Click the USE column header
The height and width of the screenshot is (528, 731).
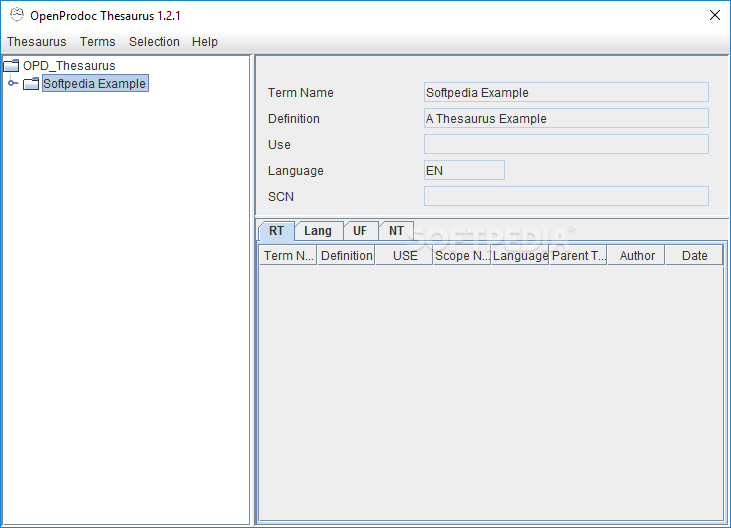(404, 255)
